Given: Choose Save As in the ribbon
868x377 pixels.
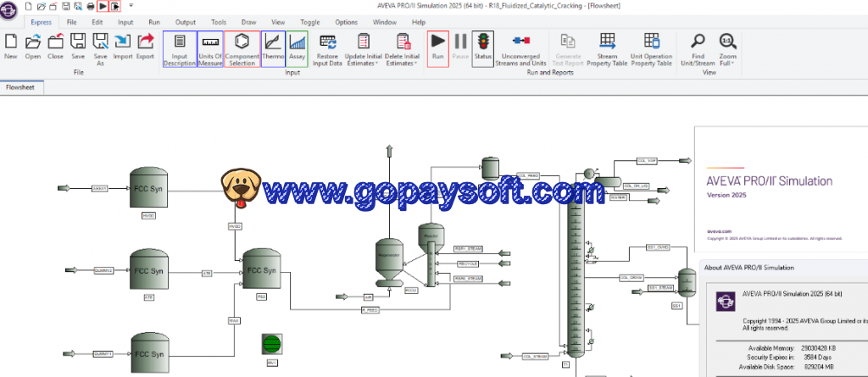Looking at the screenshot, I should click(100, 50).
